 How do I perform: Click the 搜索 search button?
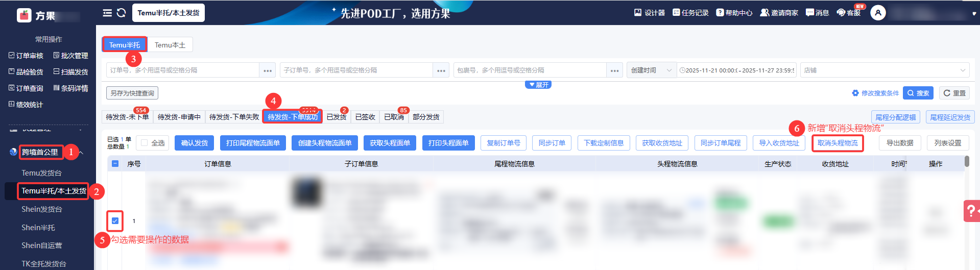pos(918,93)
